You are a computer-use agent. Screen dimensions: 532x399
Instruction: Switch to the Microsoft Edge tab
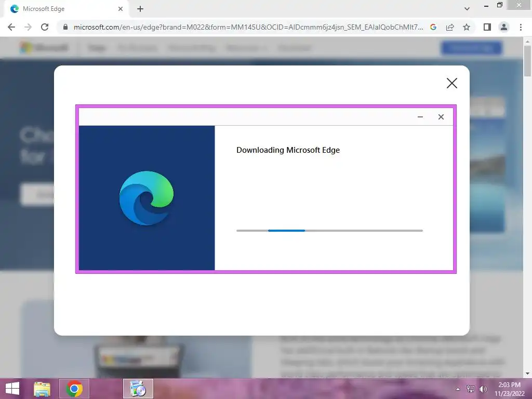66,9
